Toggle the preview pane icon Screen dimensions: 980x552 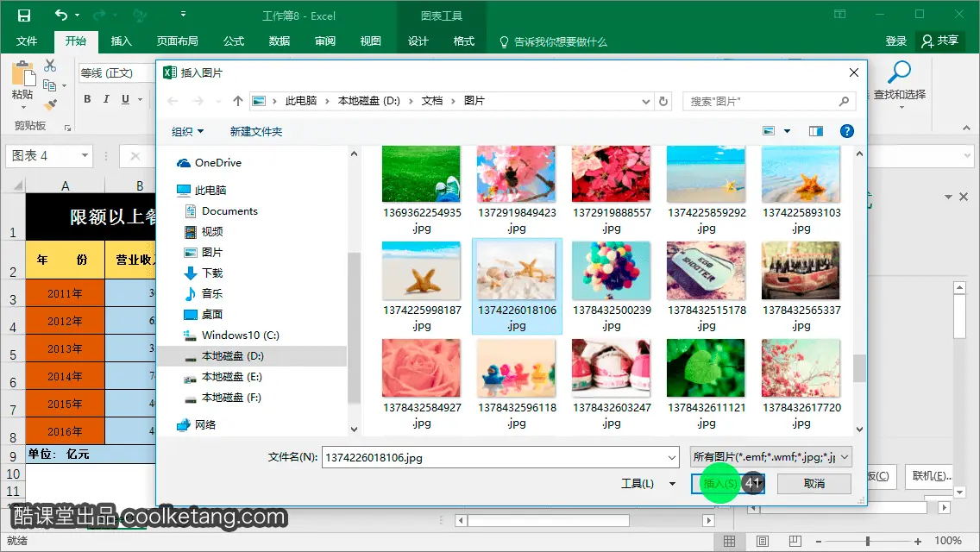tap(815, 131)
